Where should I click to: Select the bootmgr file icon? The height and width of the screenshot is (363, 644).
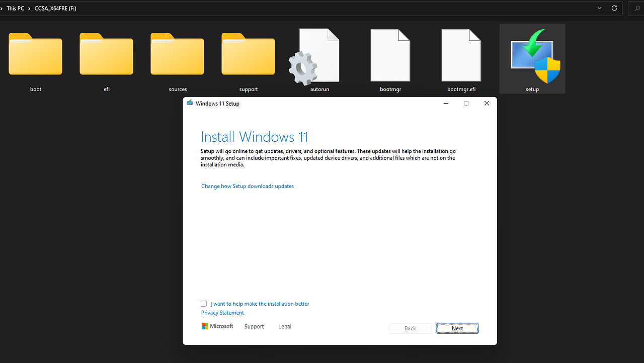point(390,55)
